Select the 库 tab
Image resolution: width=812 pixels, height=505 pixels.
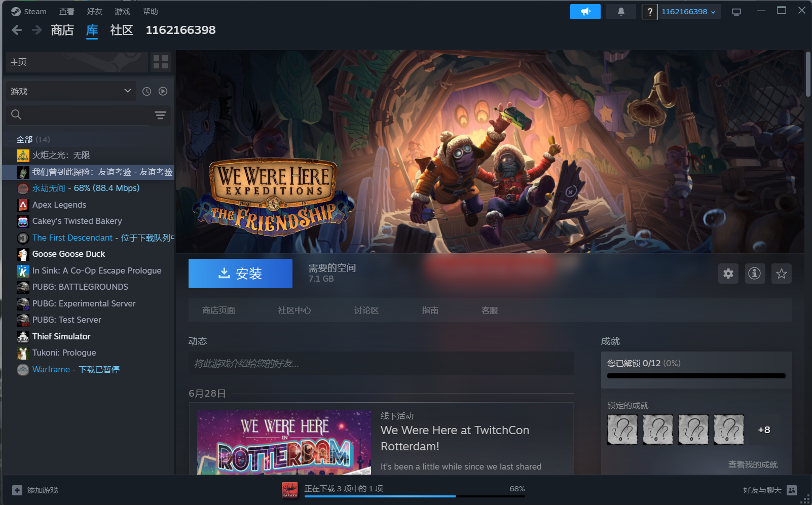point(92,30)
